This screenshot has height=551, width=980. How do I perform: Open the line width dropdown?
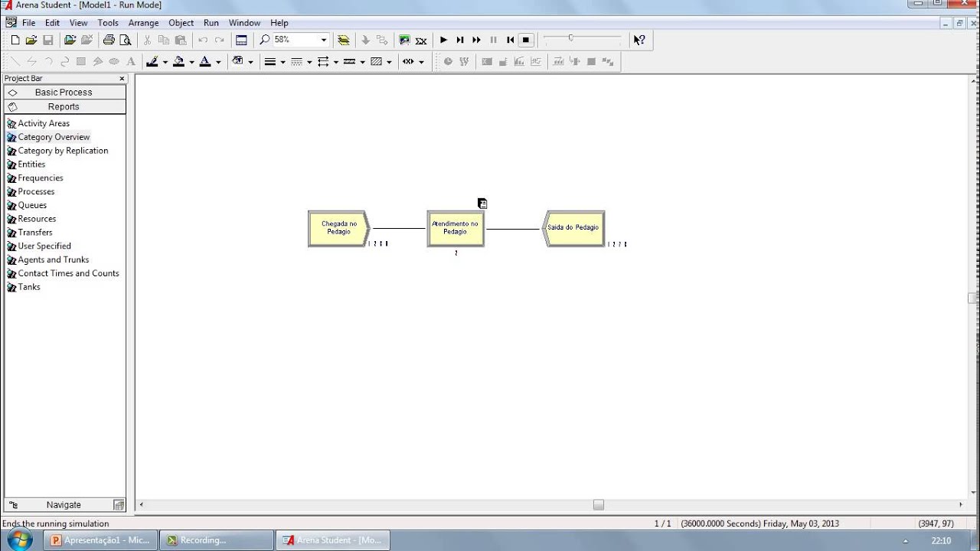click(x=283, y=62)
